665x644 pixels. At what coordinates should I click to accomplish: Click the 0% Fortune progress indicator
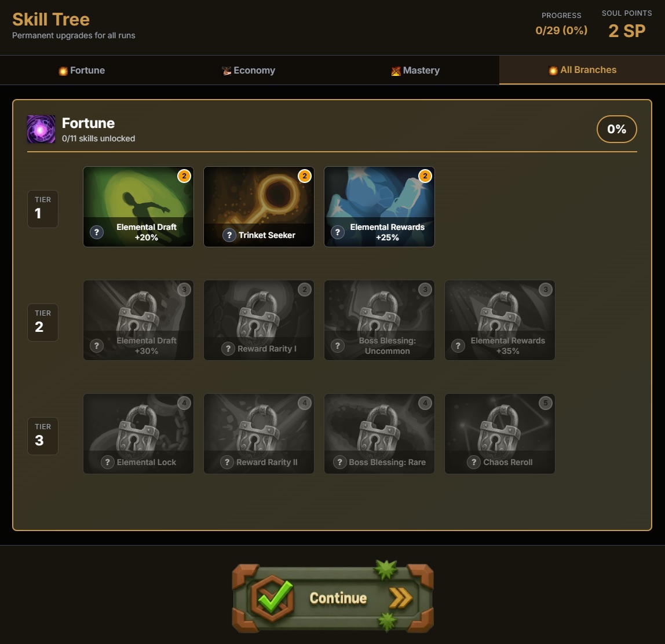(x=617, y=129)
